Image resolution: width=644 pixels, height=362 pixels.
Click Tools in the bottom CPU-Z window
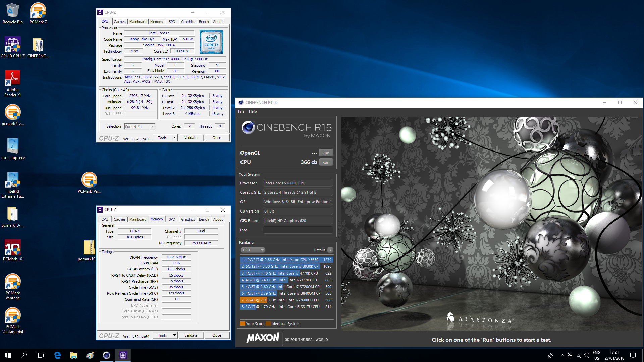click(x=162, y=335)
